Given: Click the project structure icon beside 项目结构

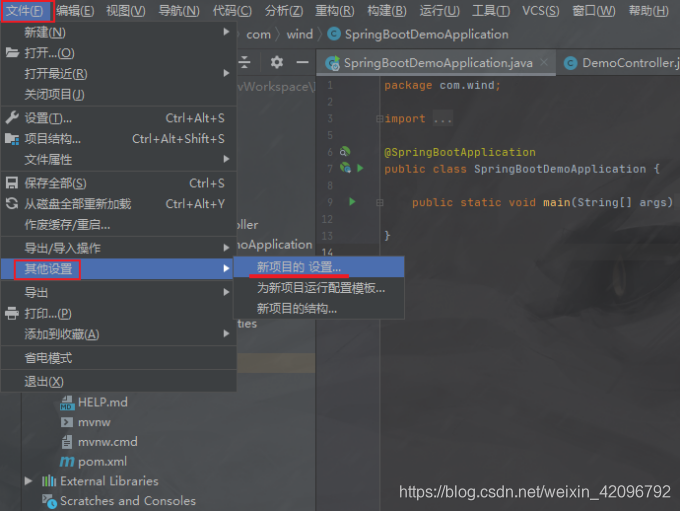Looking at the screenshot, I should (12, 139).
